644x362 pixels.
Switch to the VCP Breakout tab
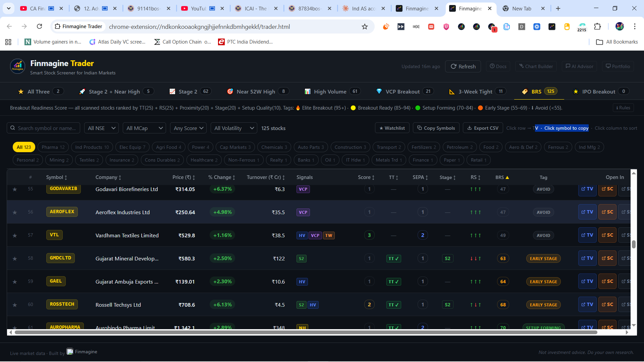coord(405,92)
